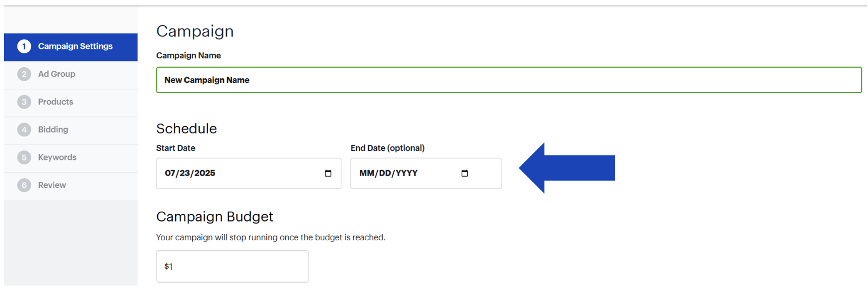Focus the Campaign Name text field
This screenshot has width=868, height=291.
(509, 80)
